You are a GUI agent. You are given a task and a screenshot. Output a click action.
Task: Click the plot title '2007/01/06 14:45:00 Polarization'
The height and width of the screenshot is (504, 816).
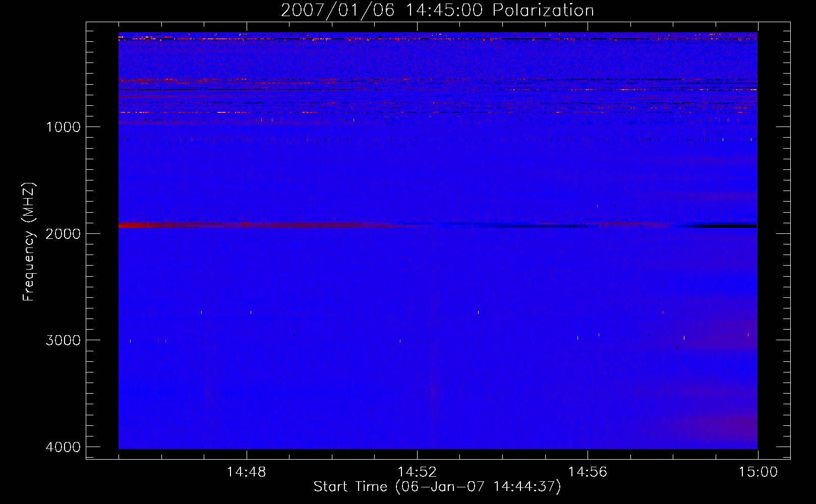pyautogui.click(x=437, y=11)
